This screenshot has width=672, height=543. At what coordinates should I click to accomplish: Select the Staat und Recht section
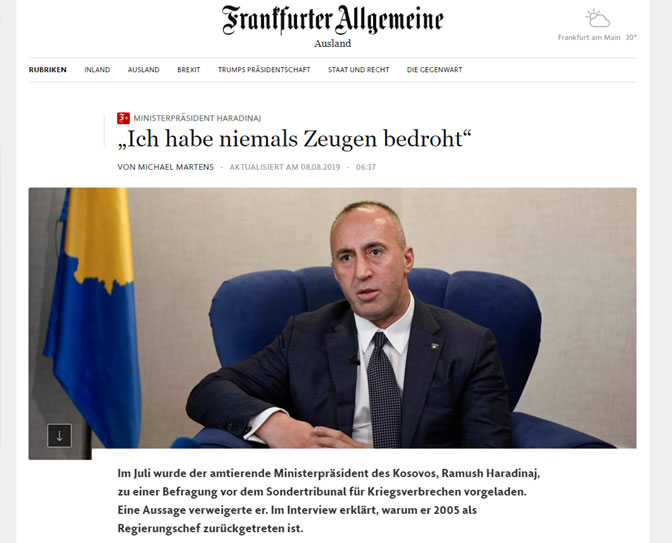tap(358, 69)
